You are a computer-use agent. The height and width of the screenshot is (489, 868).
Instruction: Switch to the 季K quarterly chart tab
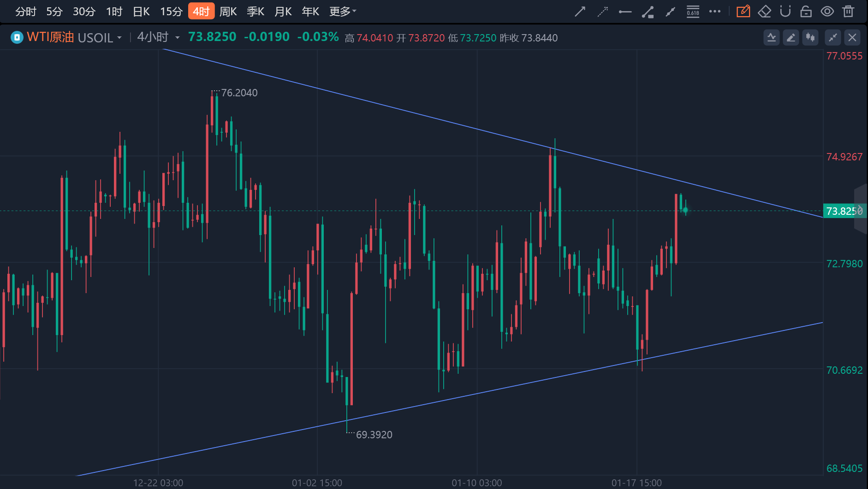pyautogui.click(x=256, y=12)
